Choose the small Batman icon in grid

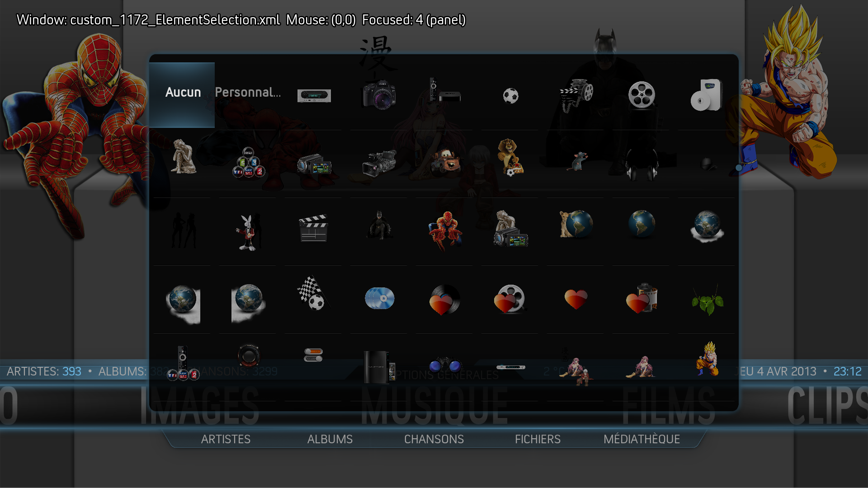point(379,225)
